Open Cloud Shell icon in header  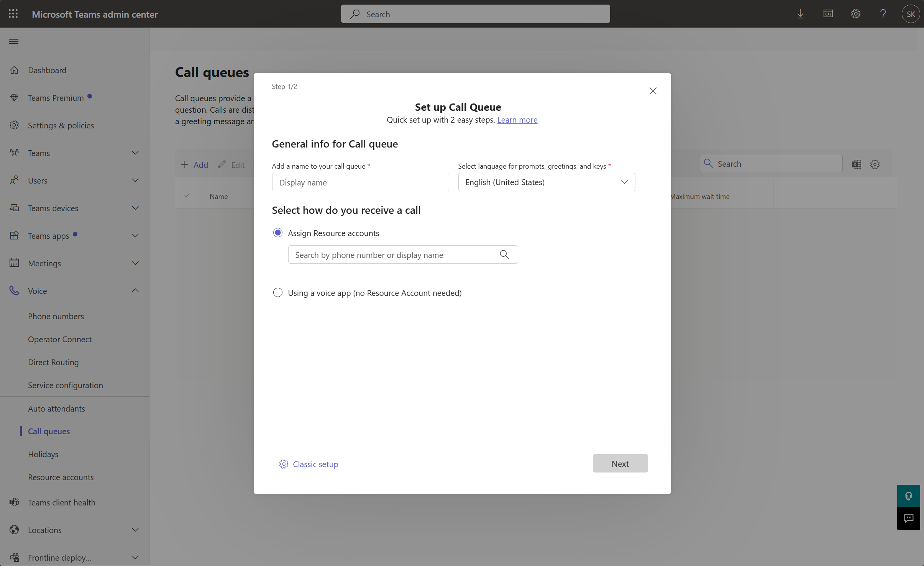[x=828, y=14]
